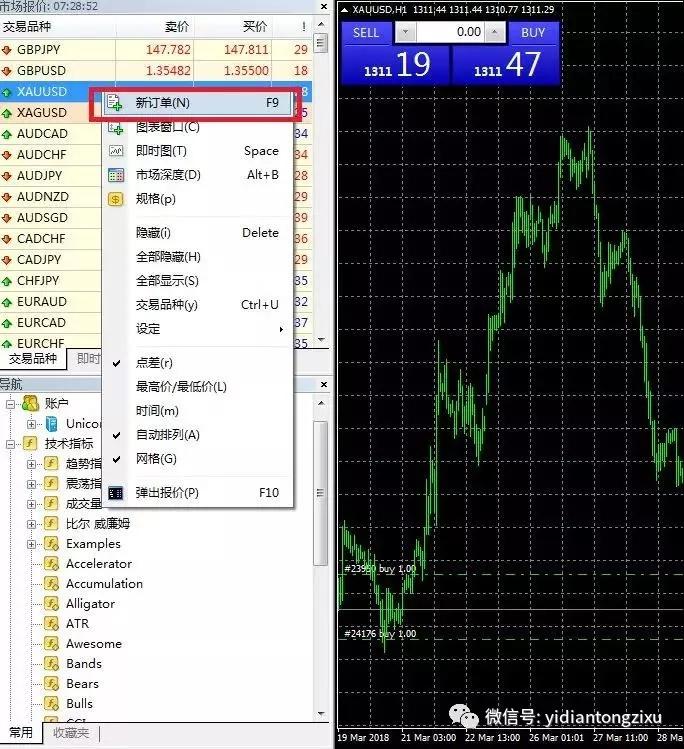Click the GBPJPY direction arrow icon

(7, 50)
